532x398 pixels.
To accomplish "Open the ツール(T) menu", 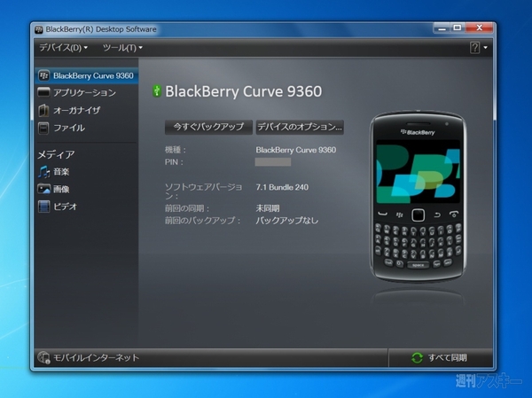I will [x=122, y=48].
